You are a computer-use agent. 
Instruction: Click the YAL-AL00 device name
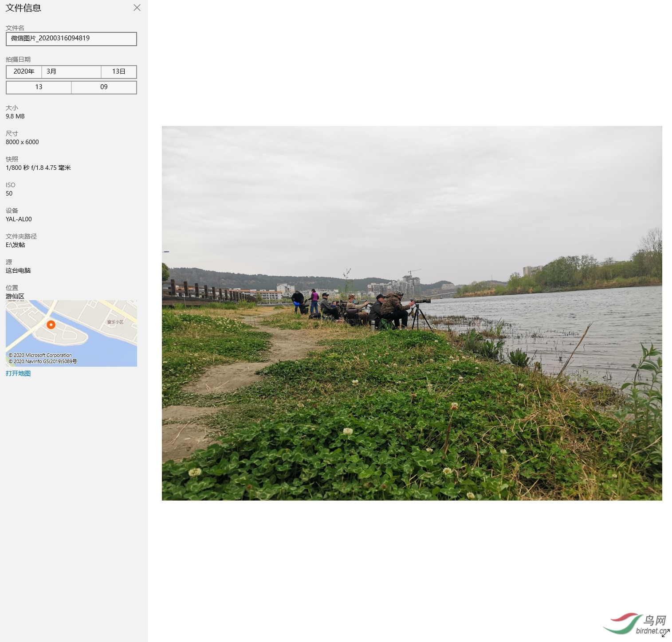[x=19, y=219]
